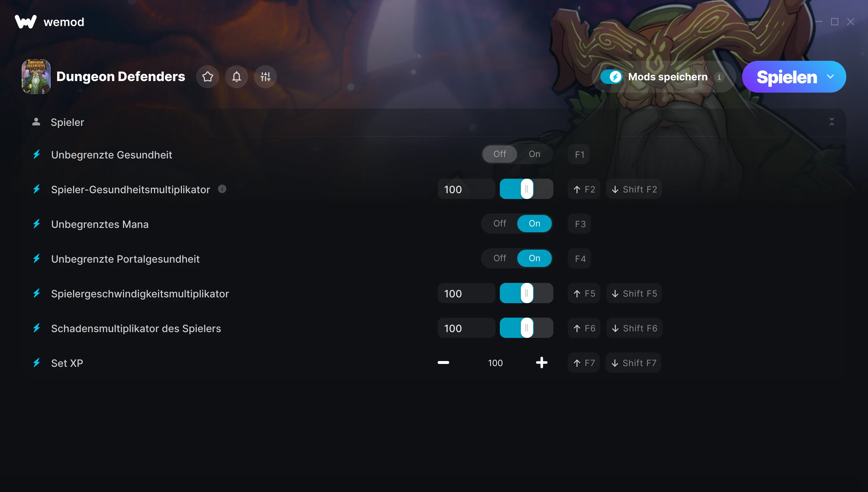The image size is (868, 492).
Task: Increase Set XP with the plus icon
Action: click(x=542, y=362)
